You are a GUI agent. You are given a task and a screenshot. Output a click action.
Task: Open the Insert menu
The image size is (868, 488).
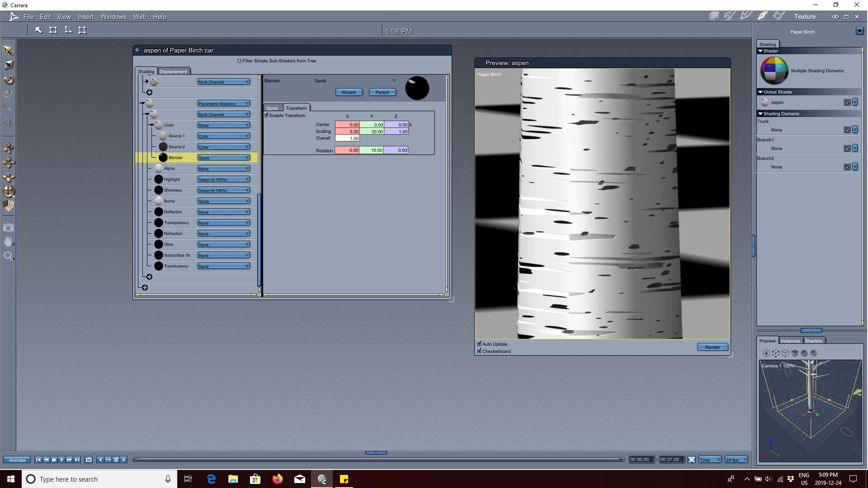click(85, 17)
